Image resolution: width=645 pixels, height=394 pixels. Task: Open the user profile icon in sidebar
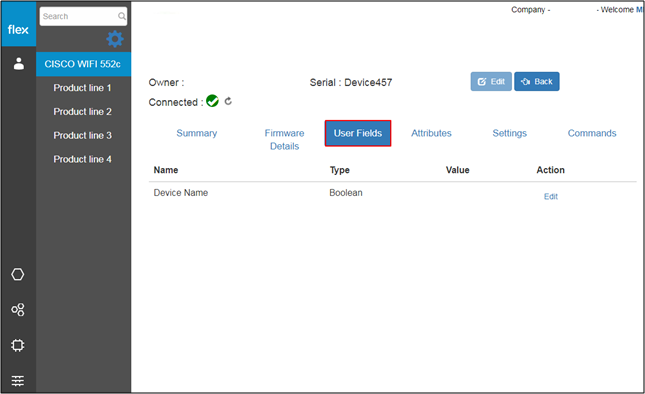[19, 64]
